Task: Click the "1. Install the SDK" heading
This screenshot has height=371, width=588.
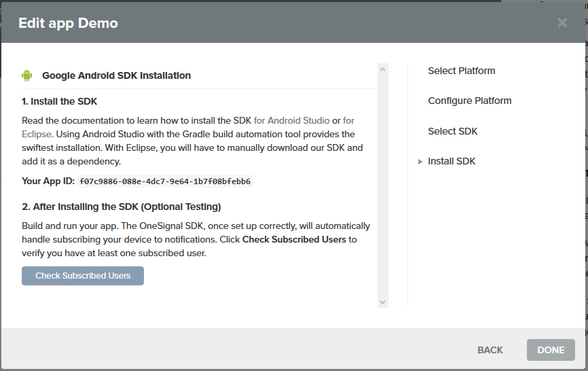Action: pyautogui.click(x=60, y=101)
